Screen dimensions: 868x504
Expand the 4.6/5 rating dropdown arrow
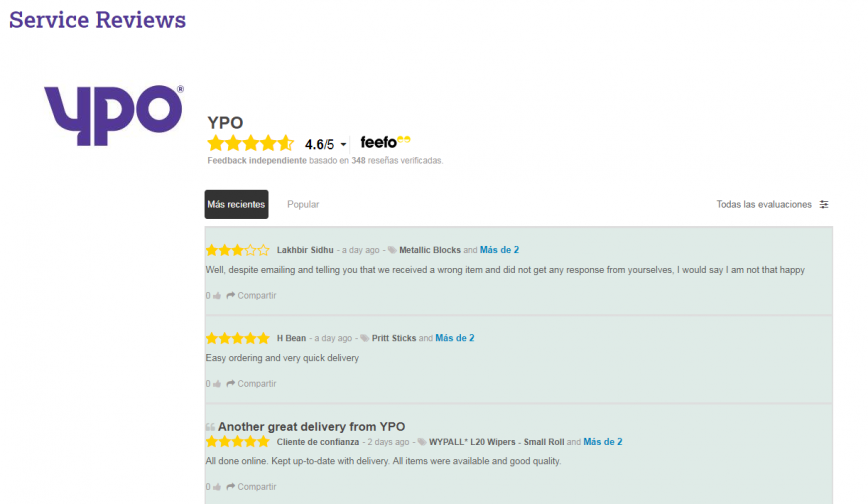click(x=344, y=145)
